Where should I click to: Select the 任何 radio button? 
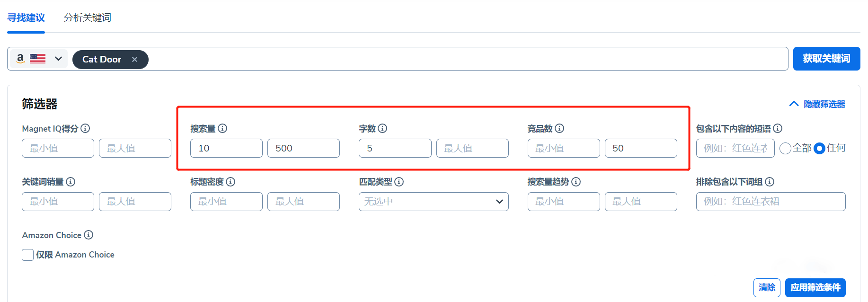point(819,148)
